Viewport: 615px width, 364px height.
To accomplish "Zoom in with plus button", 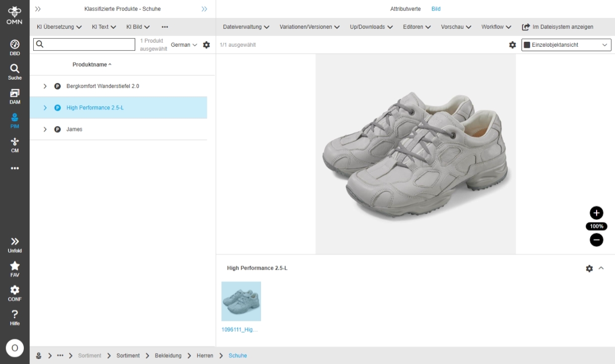I will [x=596, y=213].
